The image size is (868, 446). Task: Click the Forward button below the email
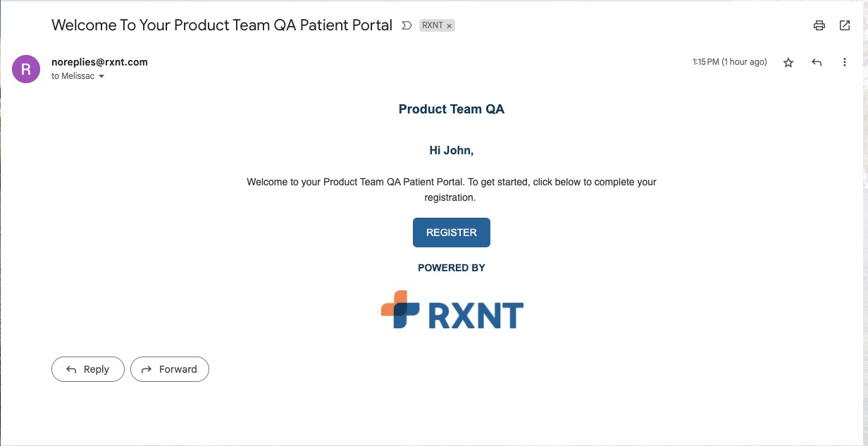[x=170, y=369]
